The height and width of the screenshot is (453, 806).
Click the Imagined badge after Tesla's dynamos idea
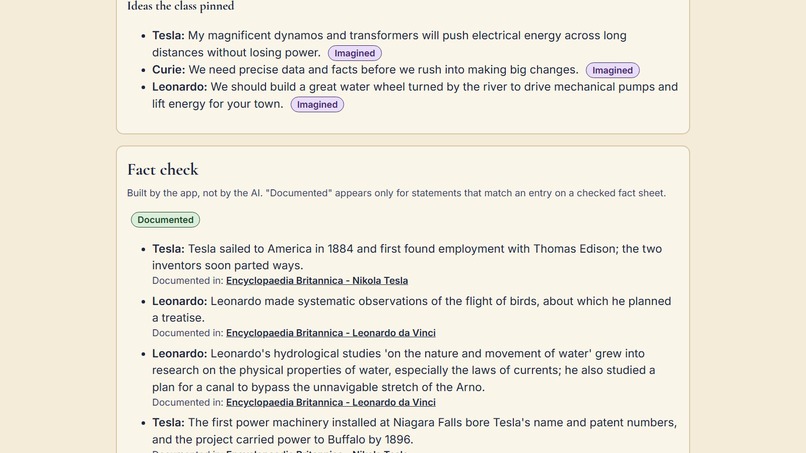[355, 53]
